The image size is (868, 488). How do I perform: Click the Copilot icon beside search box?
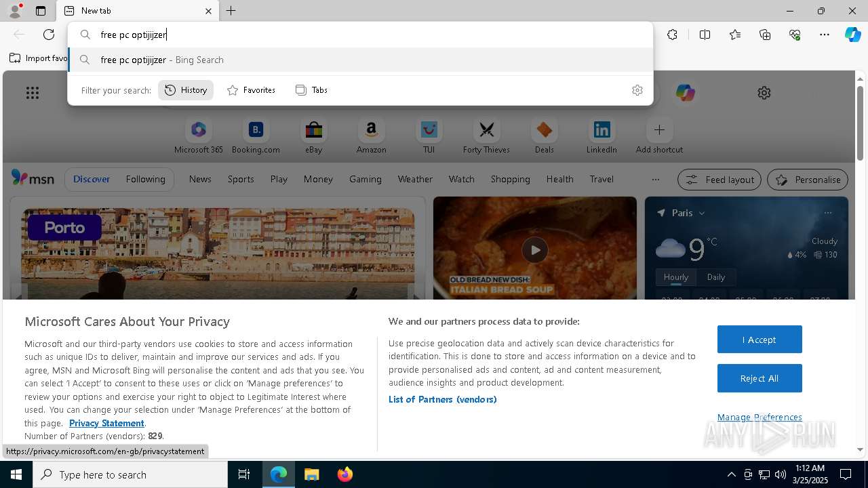coord(685,93)
